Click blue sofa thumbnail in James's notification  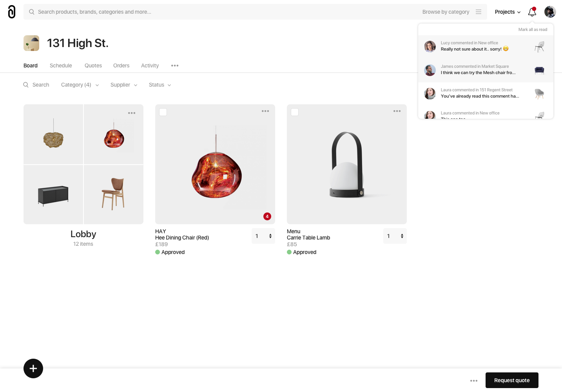(x=540, y=70)
